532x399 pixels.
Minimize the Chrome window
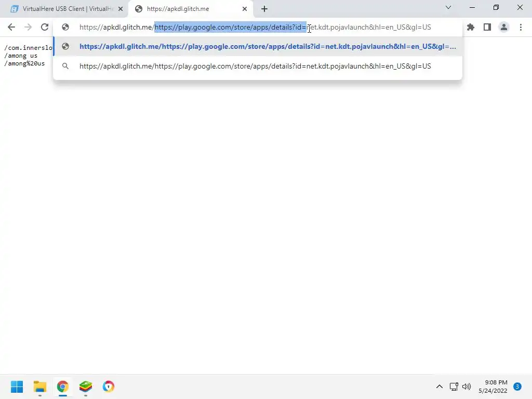[472, 7]
